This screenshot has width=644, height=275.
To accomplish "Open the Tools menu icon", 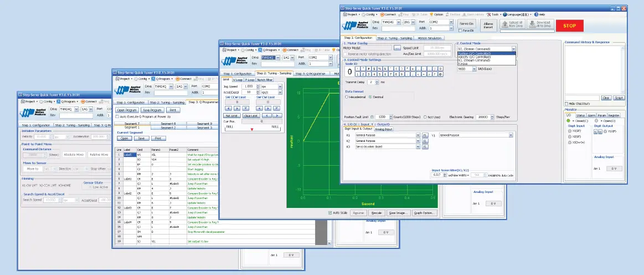I will (493, 14).
